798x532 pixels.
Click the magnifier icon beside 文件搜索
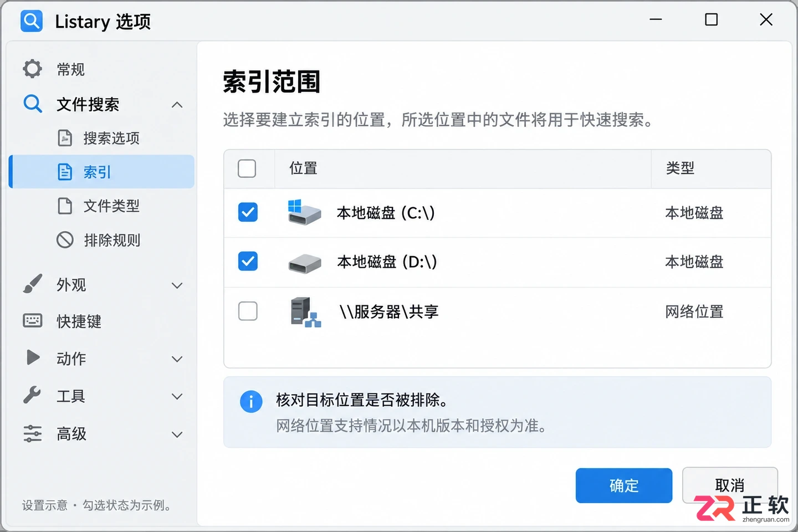tap(33, 104)
